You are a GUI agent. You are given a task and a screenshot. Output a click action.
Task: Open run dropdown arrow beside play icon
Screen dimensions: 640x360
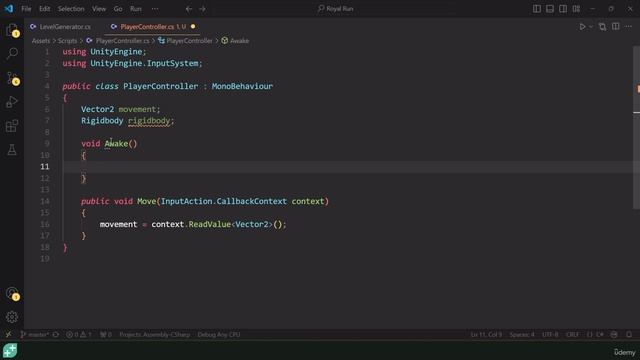point(591,27)
